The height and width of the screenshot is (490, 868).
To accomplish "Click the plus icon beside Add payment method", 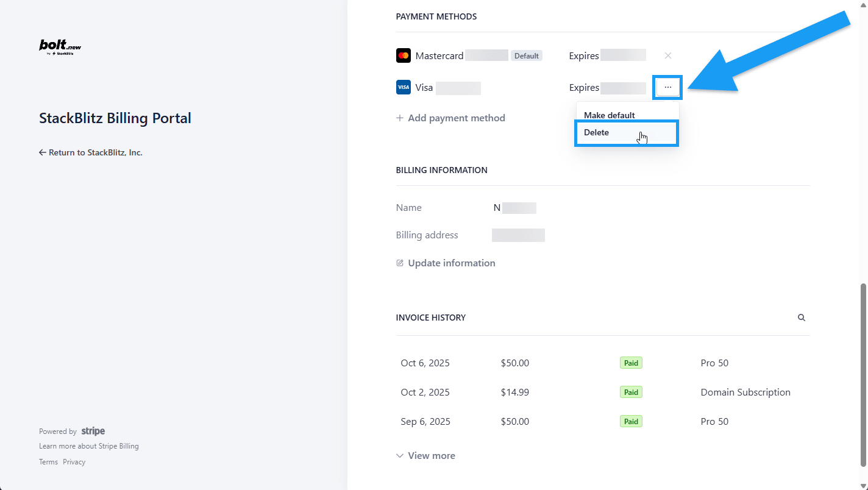I will coord(400,118).
